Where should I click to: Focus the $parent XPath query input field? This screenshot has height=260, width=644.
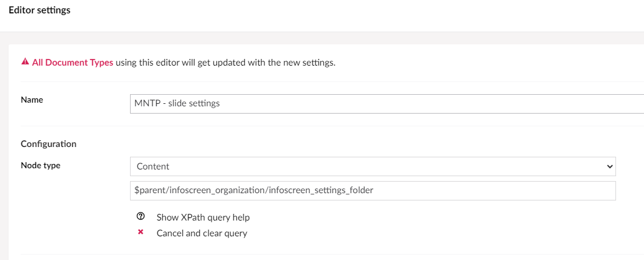point(372,191)
